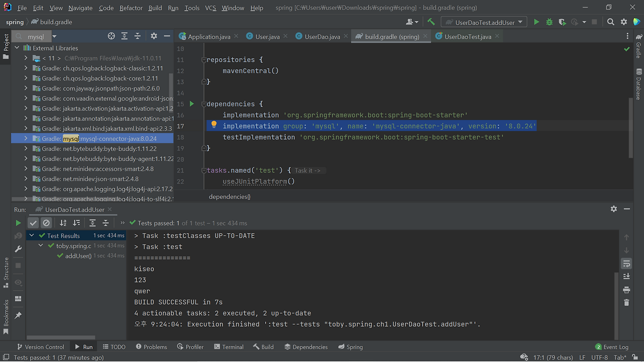Open the Problems tool window

click(151, 347)
